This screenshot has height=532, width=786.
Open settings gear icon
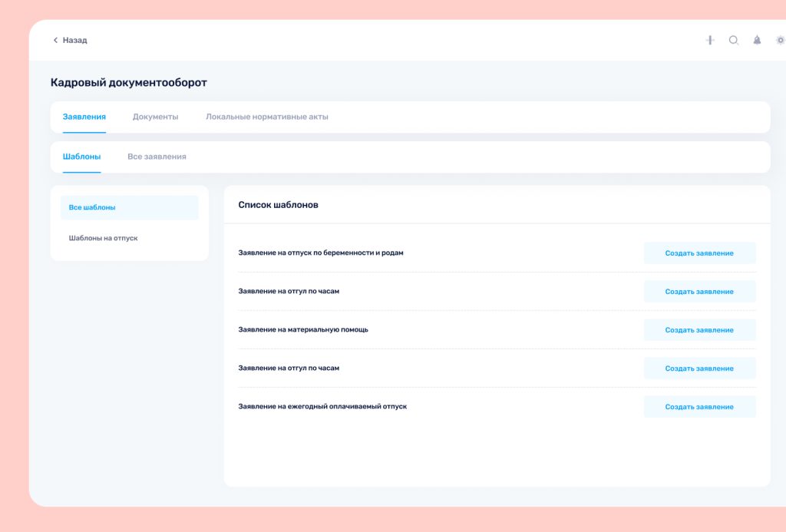coord(780,40)
